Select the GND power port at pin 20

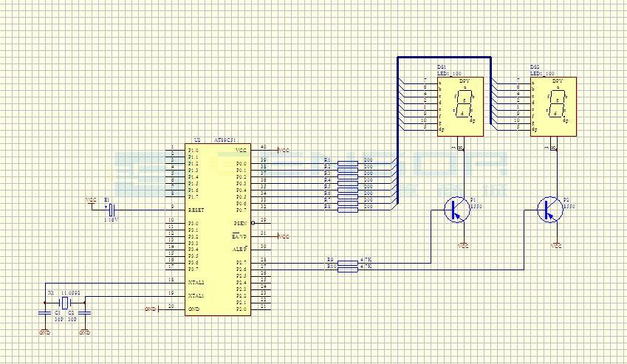click(x=152, y=309)
